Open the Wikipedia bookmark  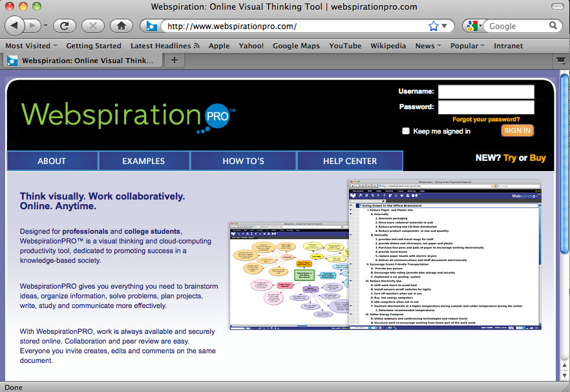click(388, 46)
